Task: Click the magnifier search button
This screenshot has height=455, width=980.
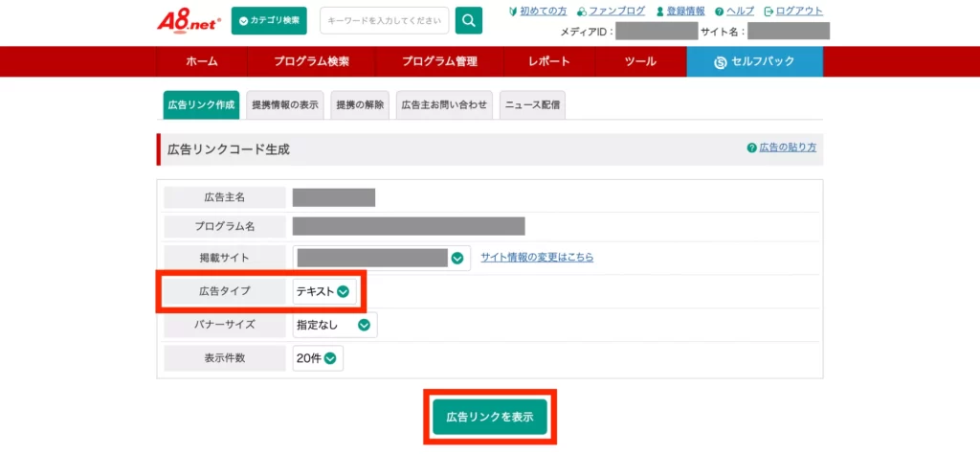Action: [x=468, y=20]
